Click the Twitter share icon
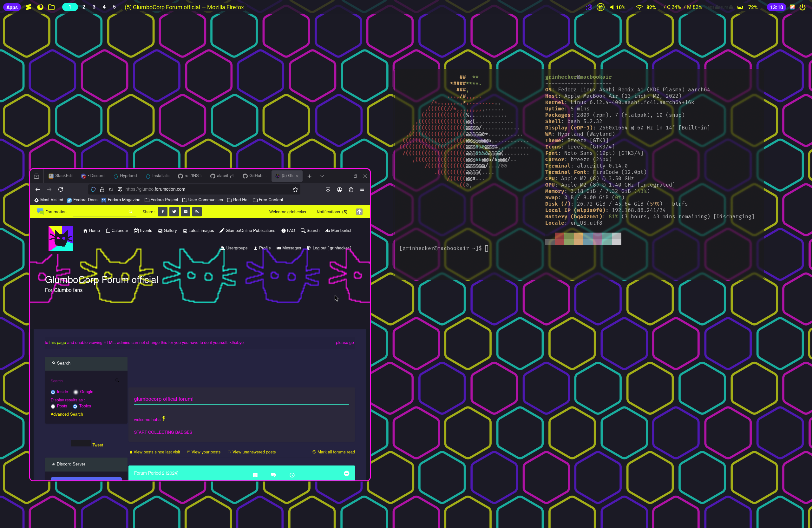 (x=174, y=212)
